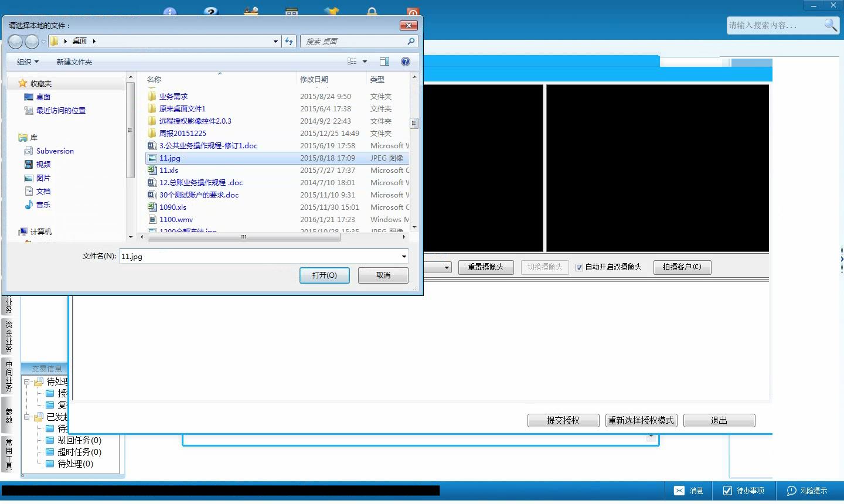844x504 pixels.
Task: Select the 业务需求 folder
Action: 173,96
